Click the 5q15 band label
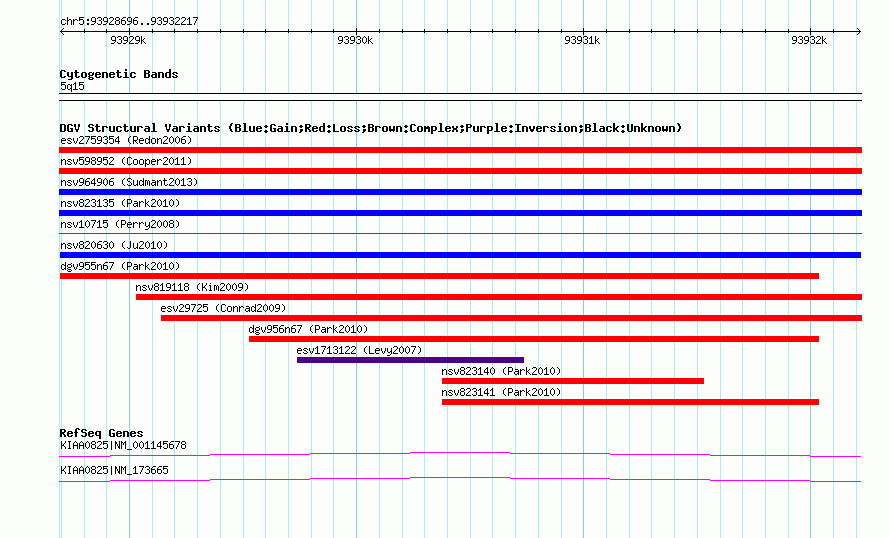The width and height of the screenshot is (890, 538). pyautogui.click(x=72, y=86)
